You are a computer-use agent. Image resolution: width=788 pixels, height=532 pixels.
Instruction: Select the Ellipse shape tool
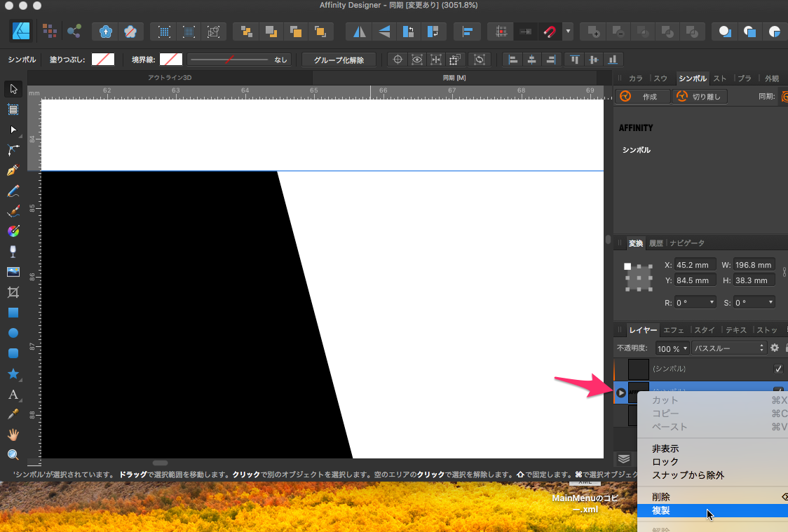point(13,333)
